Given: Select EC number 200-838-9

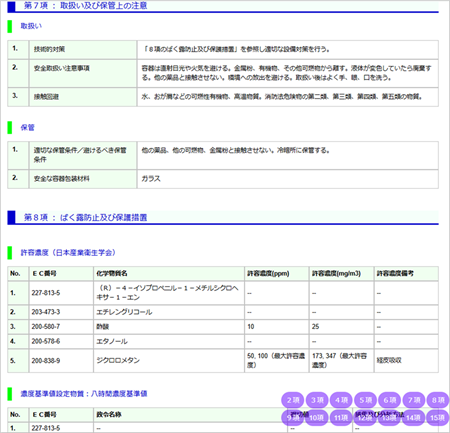Looking at the screenshot, I should (x=46, y=361).
